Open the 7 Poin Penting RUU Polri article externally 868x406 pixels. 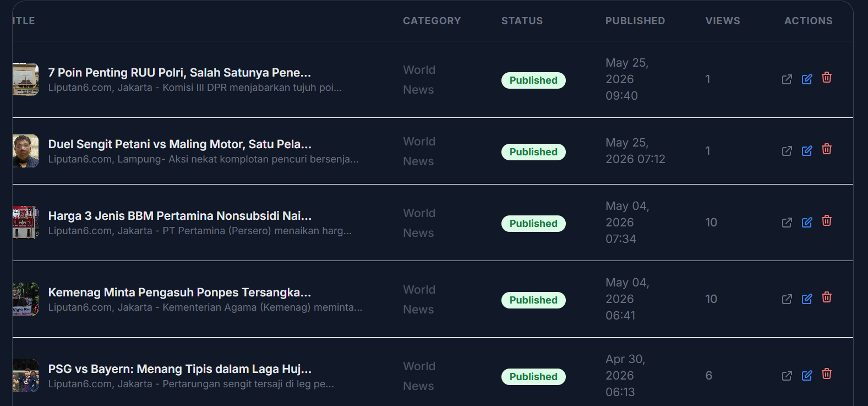[787, 79]
